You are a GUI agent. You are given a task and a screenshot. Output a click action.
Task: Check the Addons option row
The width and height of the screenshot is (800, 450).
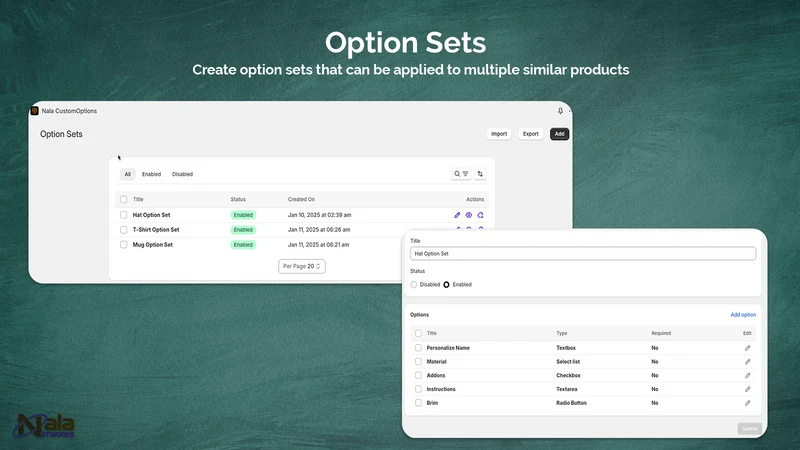418,376
